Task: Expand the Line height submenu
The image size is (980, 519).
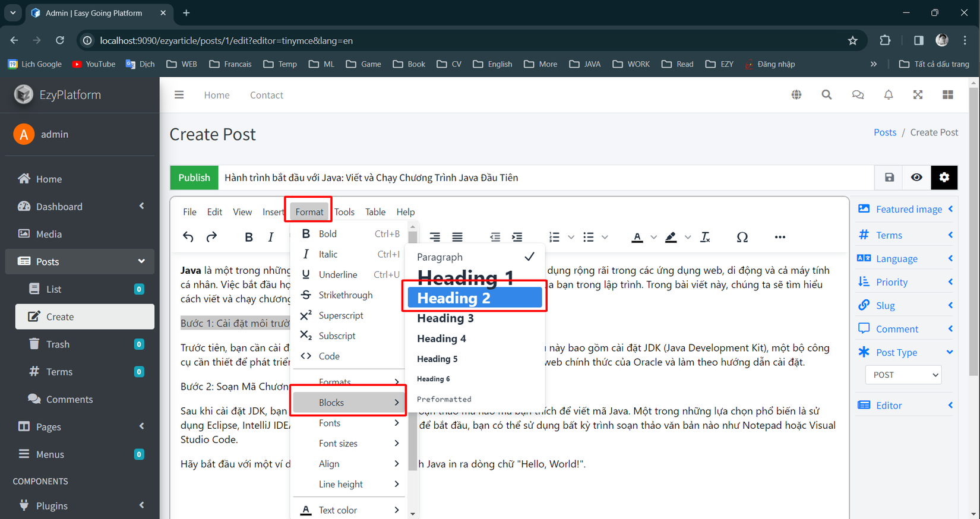Action: pyautogui.click(x=349, y=484)
